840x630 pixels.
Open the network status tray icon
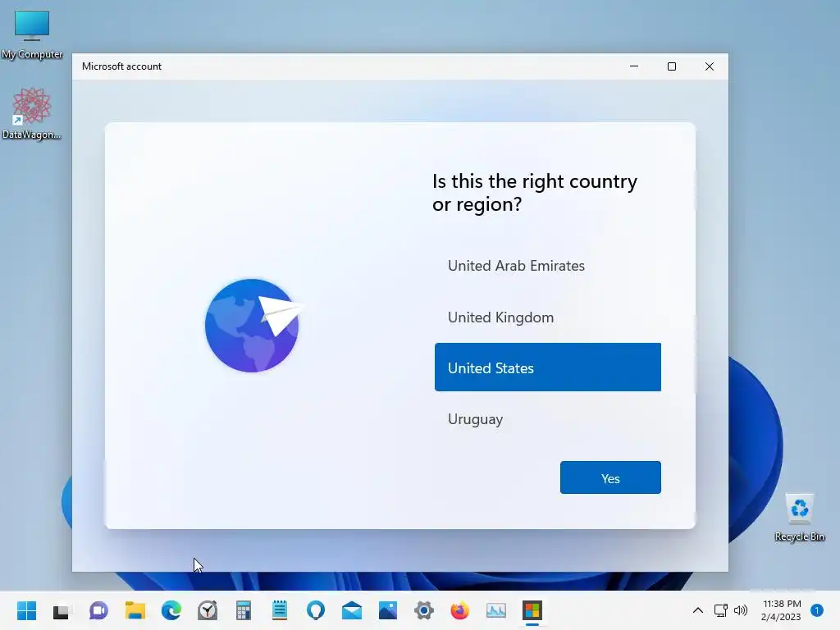[720, 610]
